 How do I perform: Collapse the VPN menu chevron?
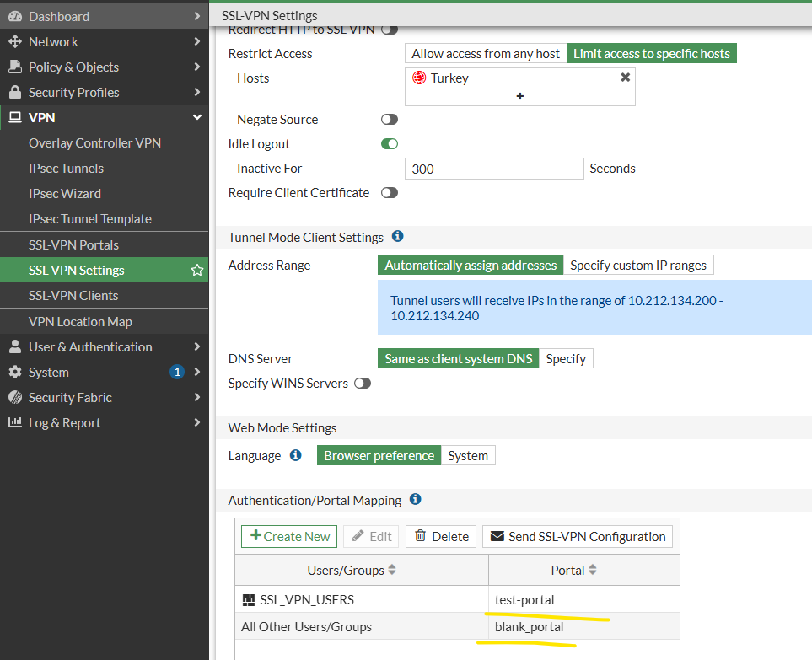(x=196, y=117)
